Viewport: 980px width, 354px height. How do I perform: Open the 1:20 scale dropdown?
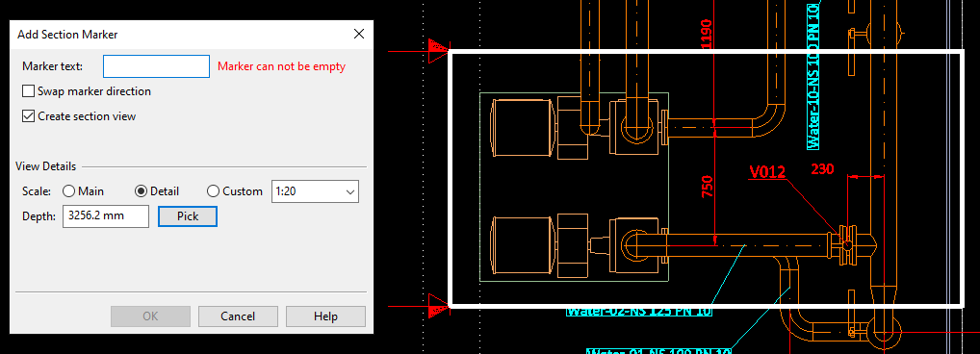pyautogui.click(x=315, y=191)
